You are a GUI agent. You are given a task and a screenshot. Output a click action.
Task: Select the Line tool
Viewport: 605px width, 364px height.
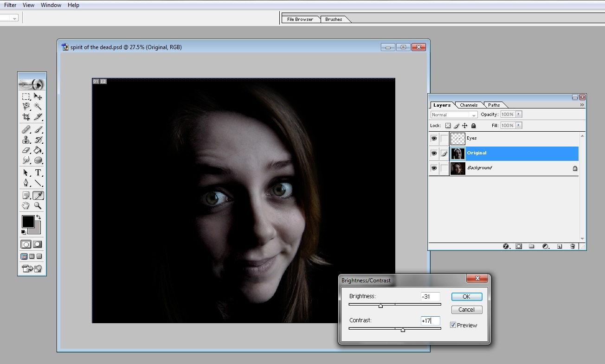click(x=38, y=183)
